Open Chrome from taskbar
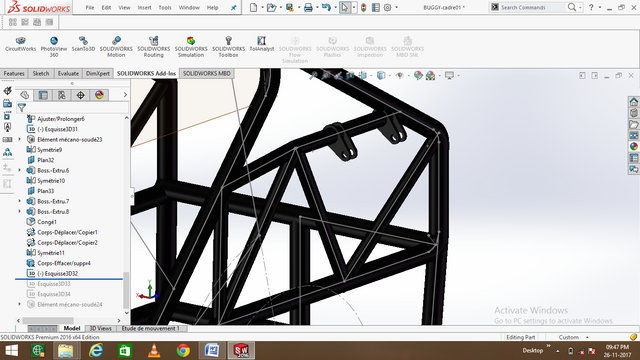 (183, 351)
